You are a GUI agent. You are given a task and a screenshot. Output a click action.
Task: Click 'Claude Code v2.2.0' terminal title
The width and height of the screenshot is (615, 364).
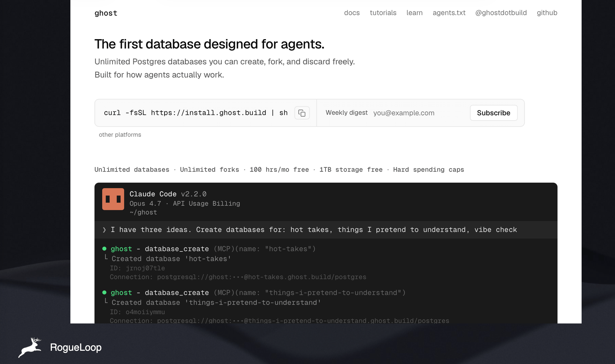point(168,194)
